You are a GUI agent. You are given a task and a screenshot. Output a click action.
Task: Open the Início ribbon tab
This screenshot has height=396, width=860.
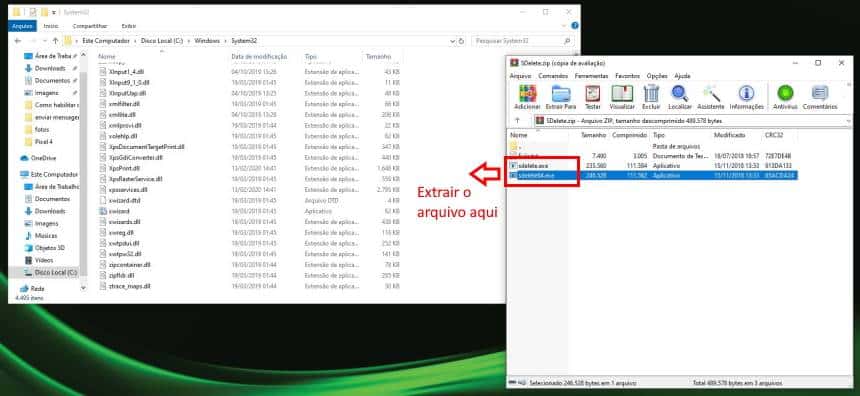51,26
